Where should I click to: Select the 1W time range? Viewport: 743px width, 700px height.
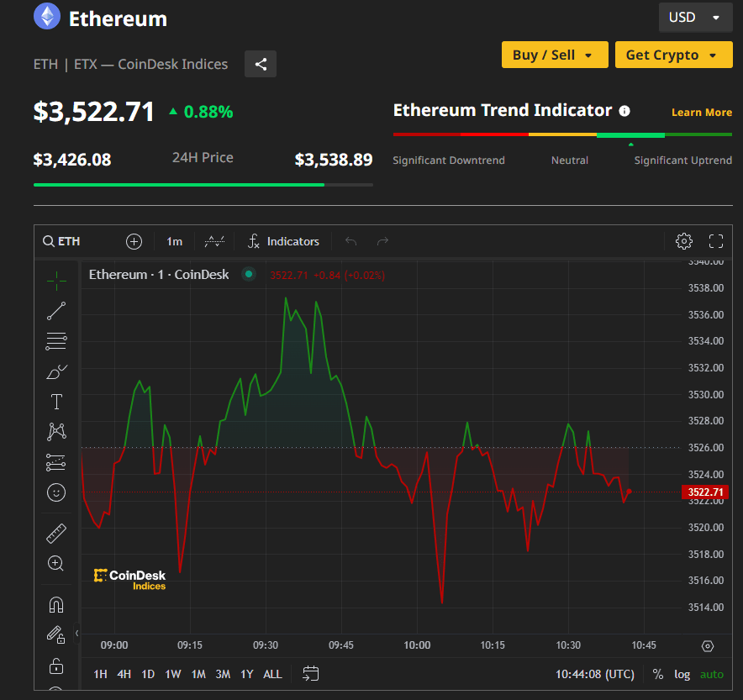pos(173,674)
